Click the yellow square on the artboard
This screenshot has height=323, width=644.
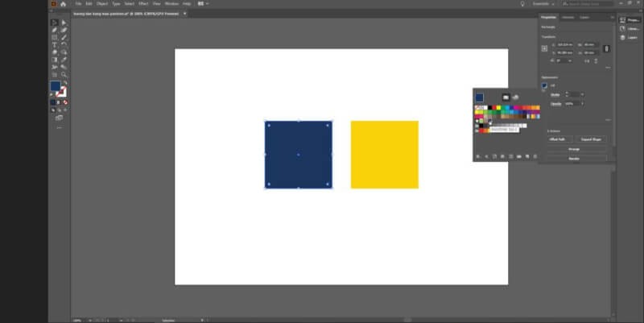384,155
